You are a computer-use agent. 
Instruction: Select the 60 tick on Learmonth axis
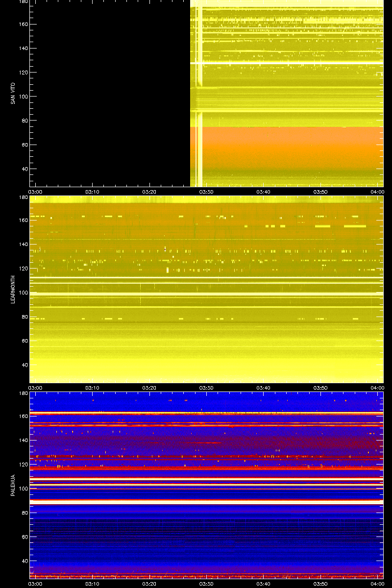[24, 341]
